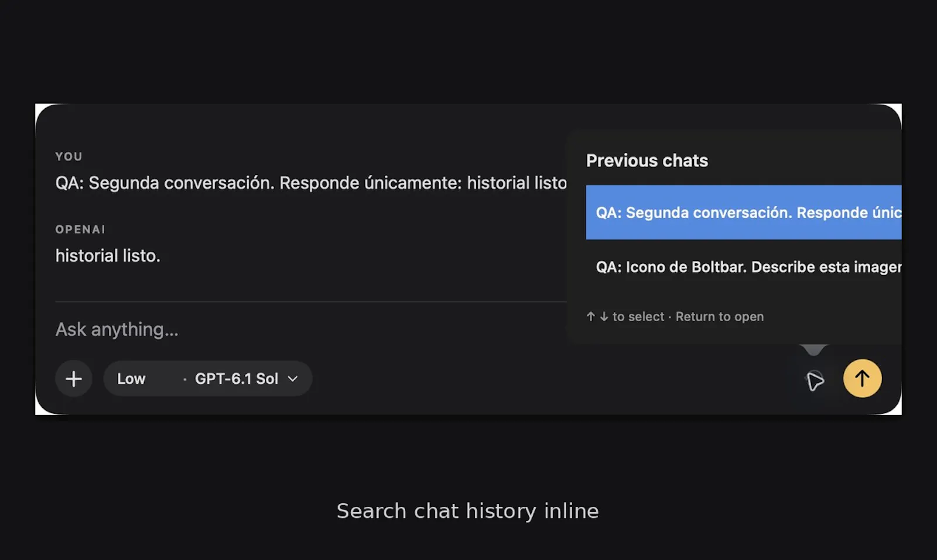Click the 'to select · Return to open' hint

(x=675, y=317)
